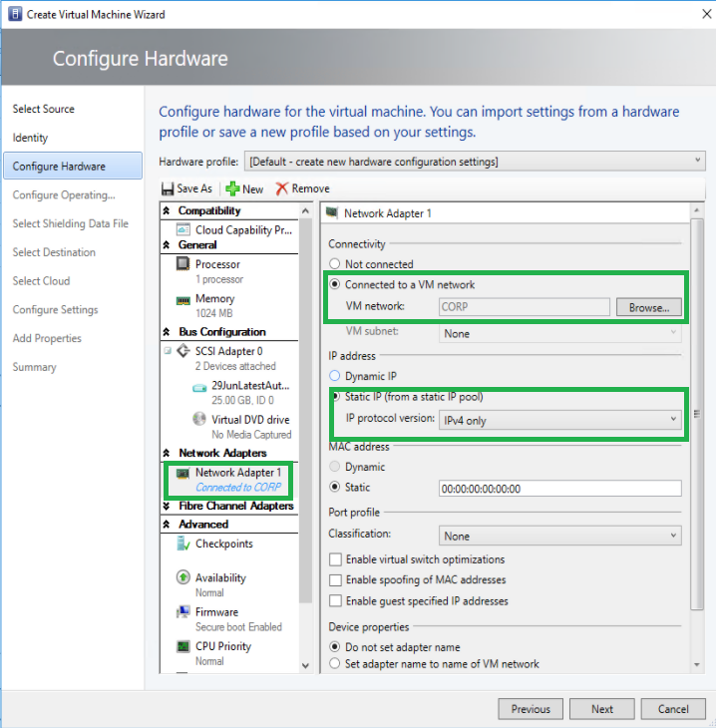Collapse the Compatibility section
This screenshot has height=728, width=716.
(167, 210)
